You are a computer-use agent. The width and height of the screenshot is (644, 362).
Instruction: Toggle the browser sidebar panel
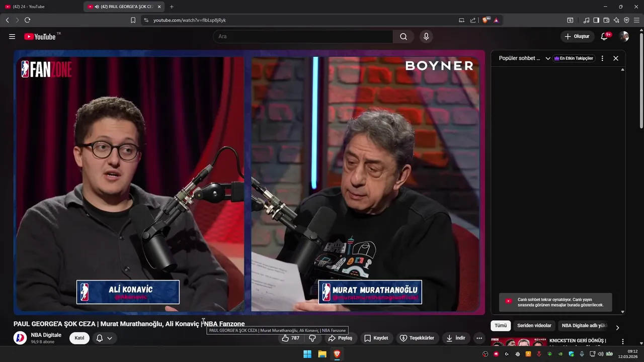pos(596,20)
